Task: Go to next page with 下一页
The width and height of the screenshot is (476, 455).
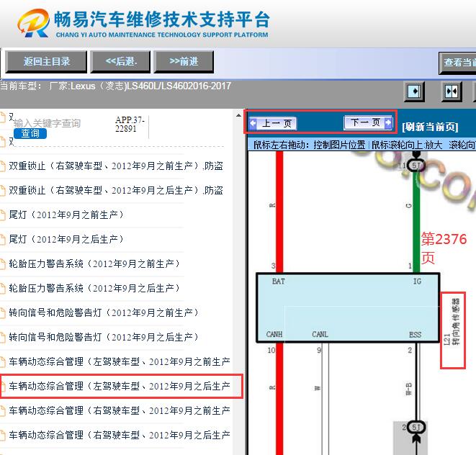Action: [368, 122]
